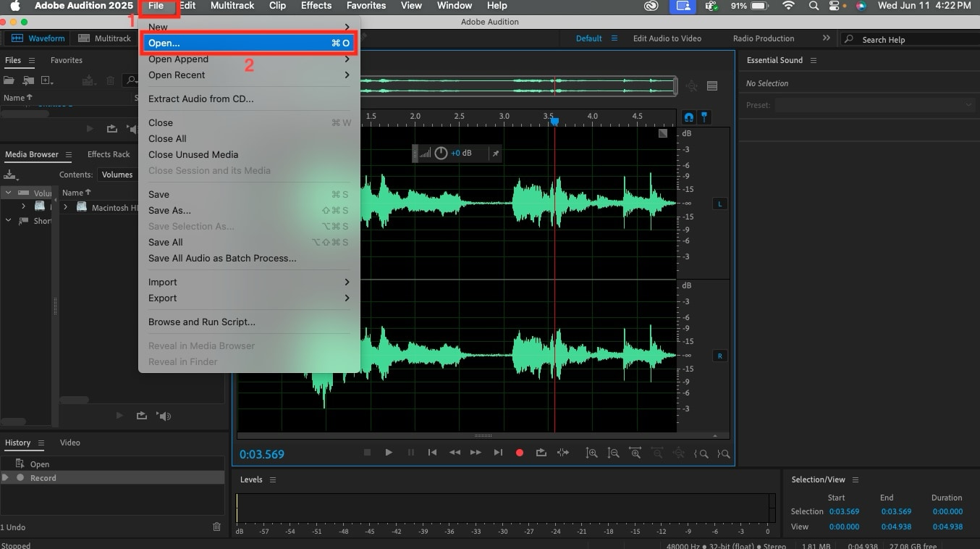Click Move Playhead to Next button

498,453
